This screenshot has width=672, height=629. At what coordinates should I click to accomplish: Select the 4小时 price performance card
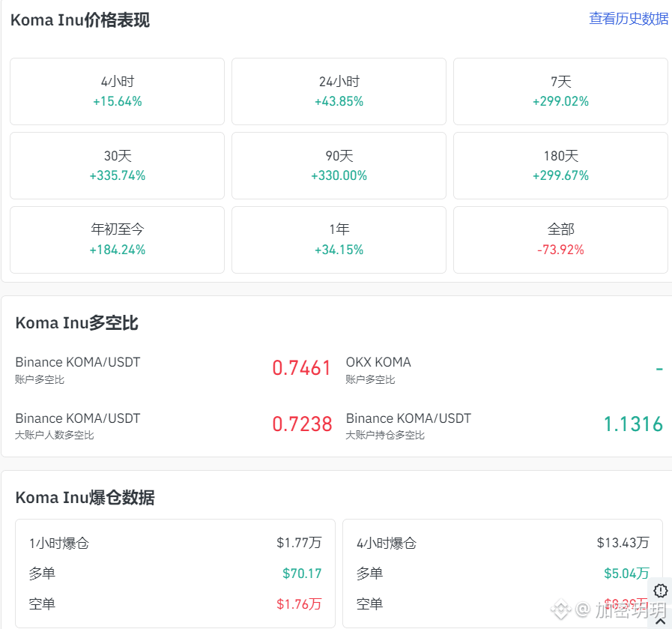point(117,91)
